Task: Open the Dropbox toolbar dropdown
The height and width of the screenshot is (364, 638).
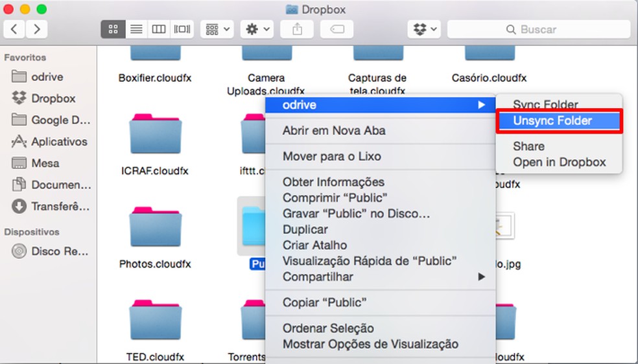Action: click(x=424, y=29)
